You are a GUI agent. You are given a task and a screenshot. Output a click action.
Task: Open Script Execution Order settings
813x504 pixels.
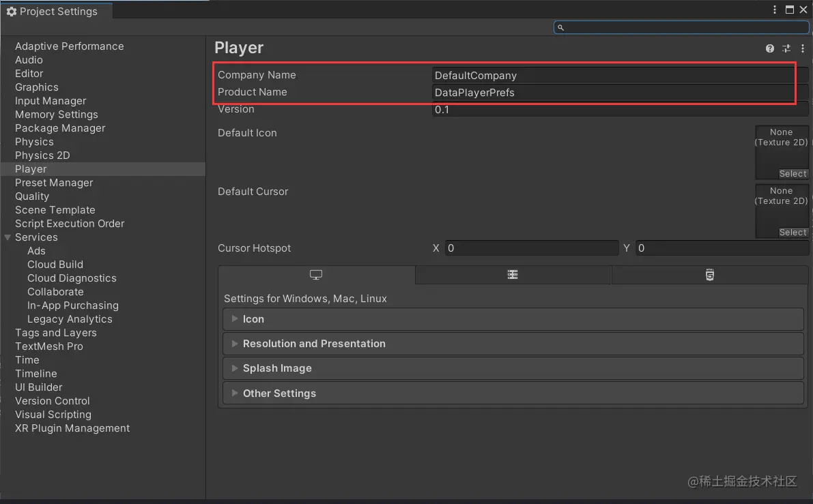[x=70, y=224]
